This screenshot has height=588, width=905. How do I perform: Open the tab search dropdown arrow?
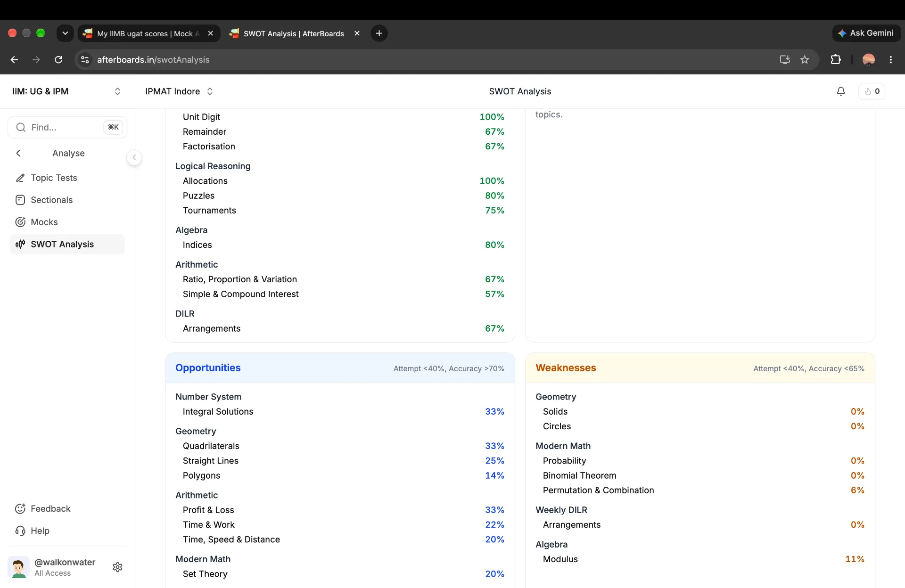[x=65, y=33]
